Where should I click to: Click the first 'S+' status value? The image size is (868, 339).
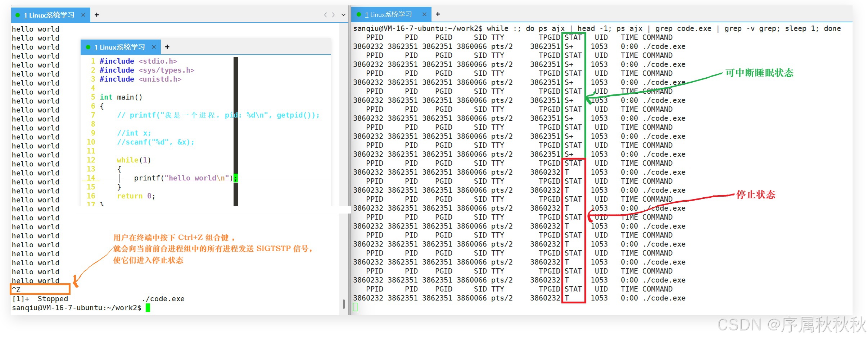(569, 46)
